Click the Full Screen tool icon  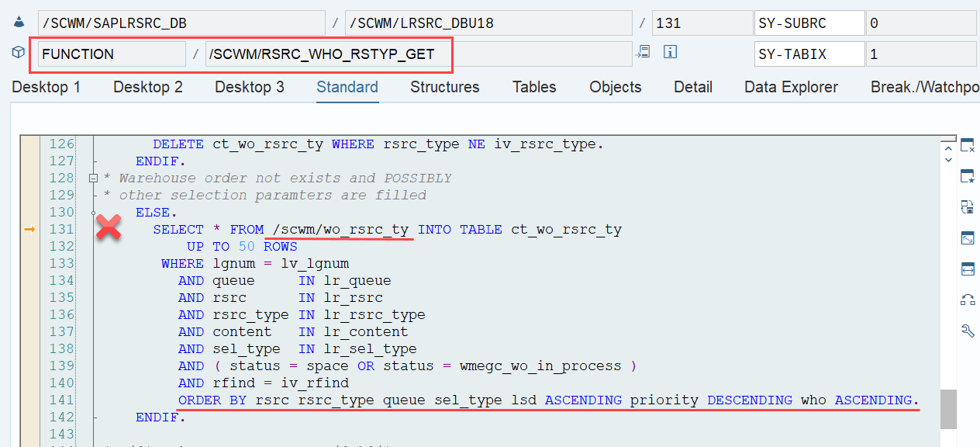[x=968, y=238]
